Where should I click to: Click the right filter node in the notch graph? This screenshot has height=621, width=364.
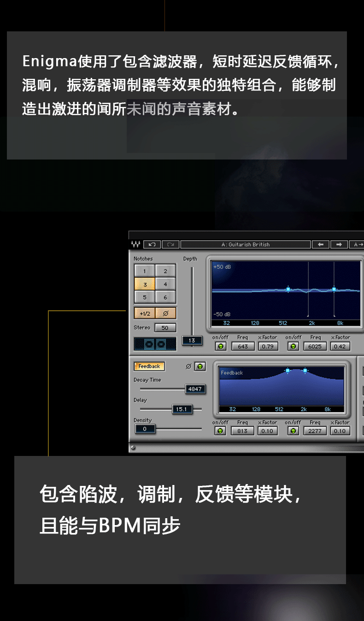pos(334,289)
